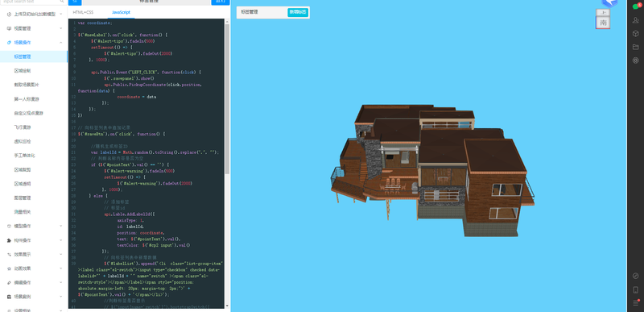Click the mobile phone icon in right sidebar

(635, 289)
